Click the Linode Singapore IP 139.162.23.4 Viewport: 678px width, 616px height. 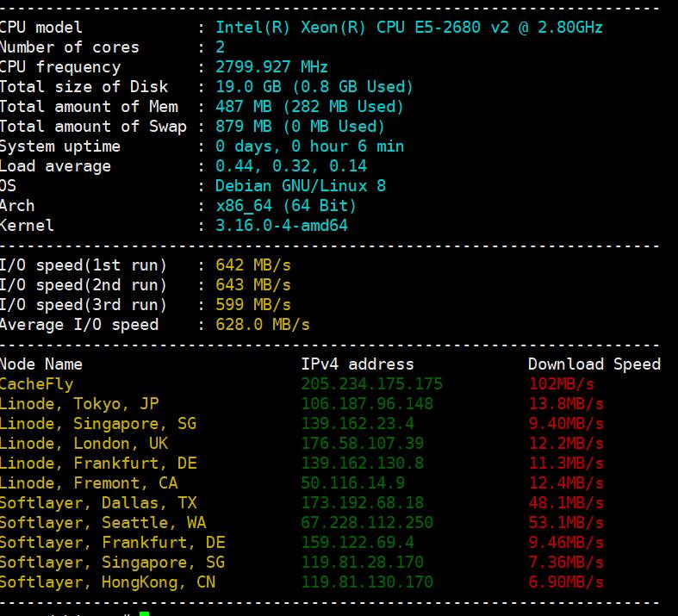pos(358,424)
